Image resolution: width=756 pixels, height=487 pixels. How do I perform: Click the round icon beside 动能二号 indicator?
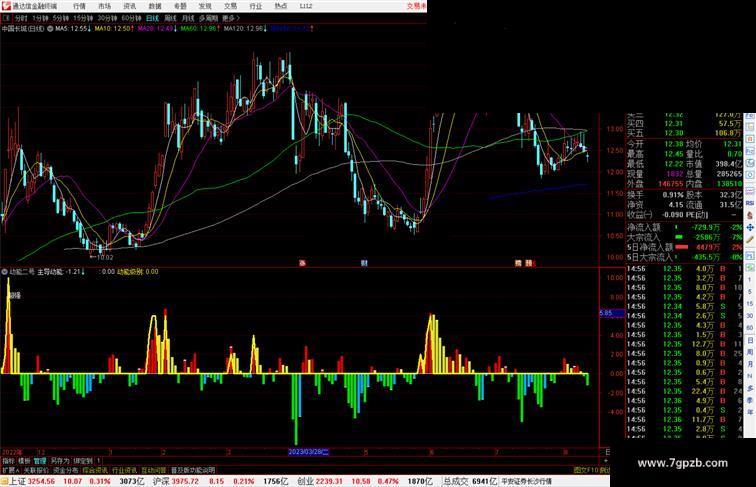pos(5,272)
